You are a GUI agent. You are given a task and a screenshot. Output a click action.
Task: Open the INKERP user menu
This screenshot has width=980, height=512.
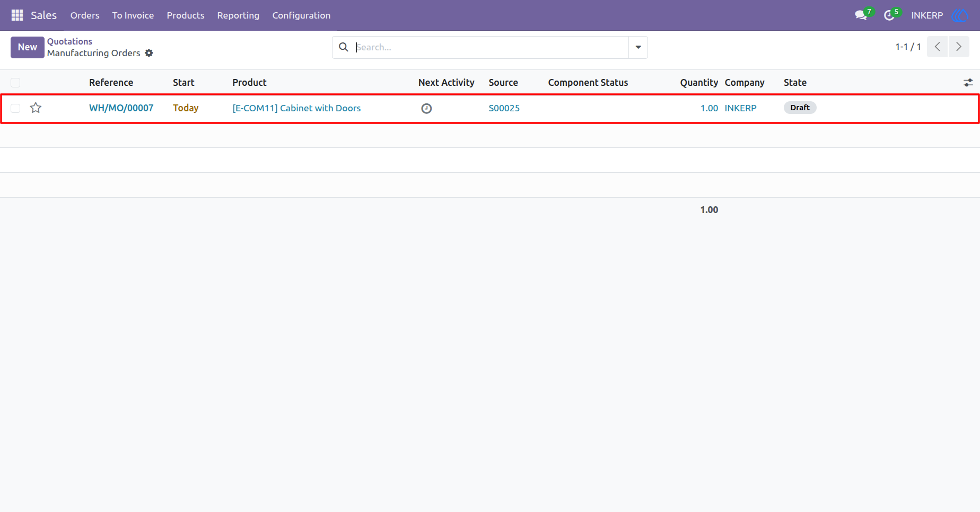[927, 15]
